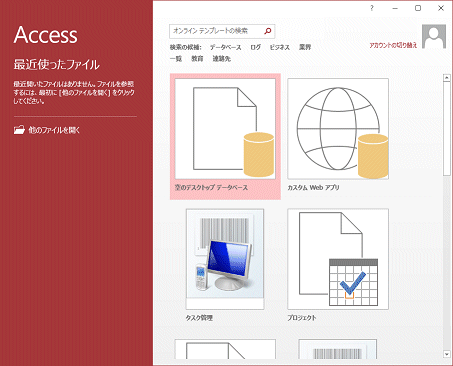
Task: Click the タスク管理 label text
Action: tap(199, 318)
